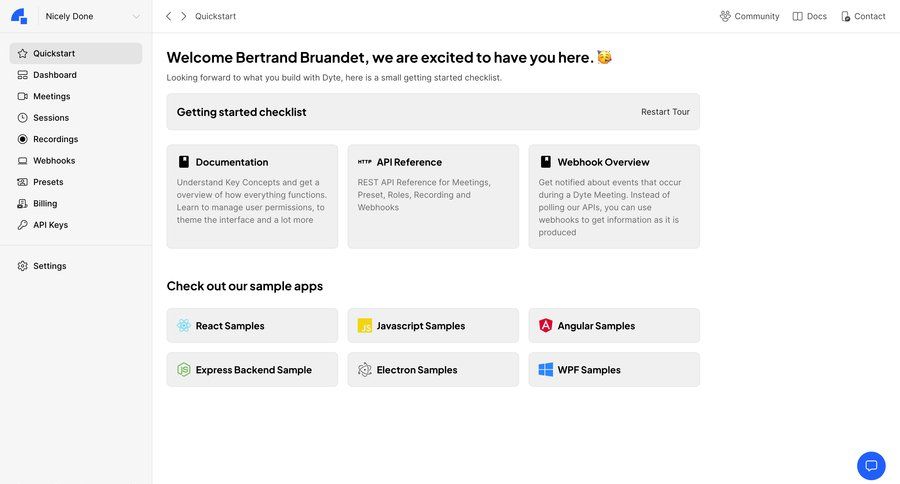Click Restart Tour in checklist header
Image resolution: width=900 pixels, height=484 pixels.
pyautogui.click(x=665, y=112)
